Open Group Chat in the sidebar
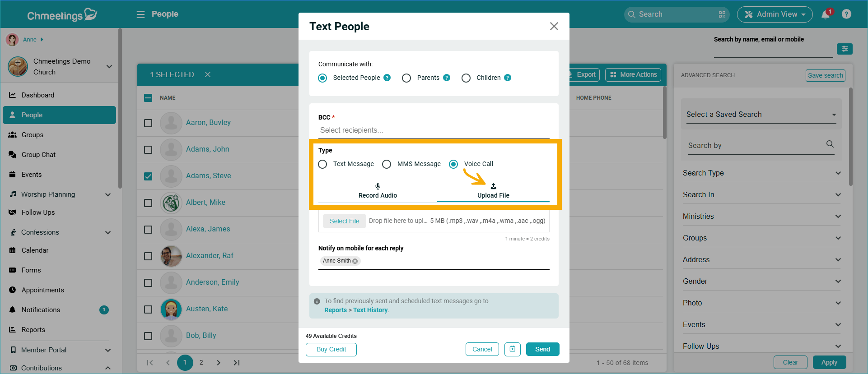The width and height of the screenshot is (868, 374). click(x=38, y=155)
